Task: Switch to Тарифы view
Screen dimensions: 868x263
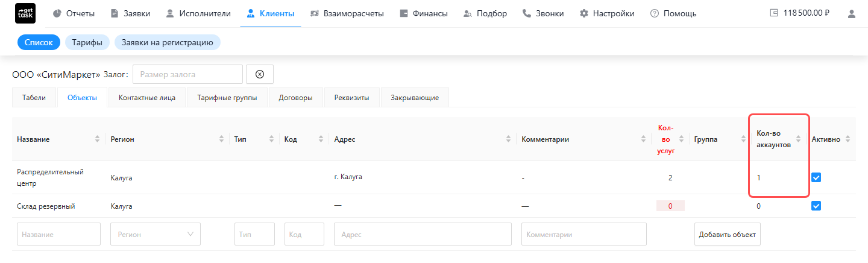Action: (x=87, y=42)
